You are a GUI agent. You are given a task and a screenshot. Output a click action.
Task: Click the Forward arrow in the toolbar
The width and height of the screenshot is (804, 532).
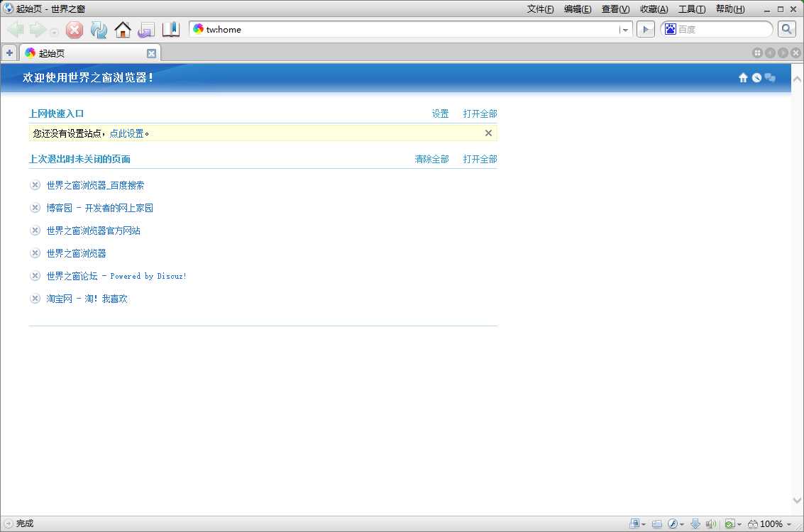38,30
